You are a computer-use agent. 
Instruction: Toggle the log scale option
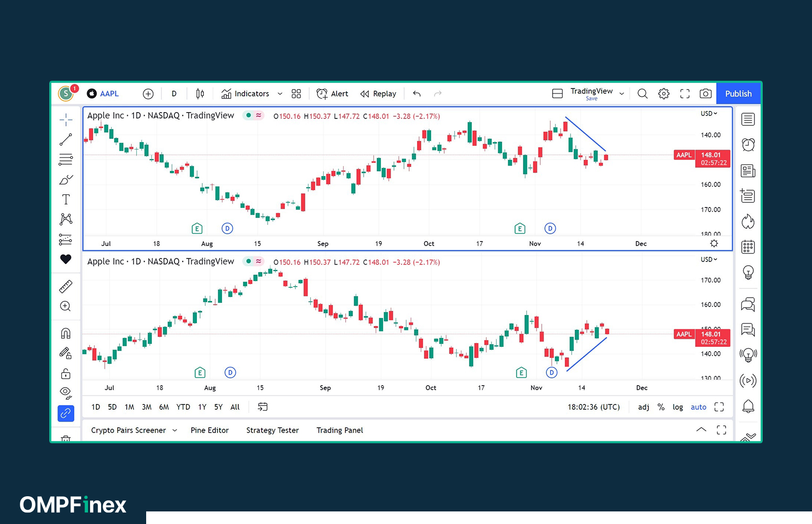click(678, 407)
